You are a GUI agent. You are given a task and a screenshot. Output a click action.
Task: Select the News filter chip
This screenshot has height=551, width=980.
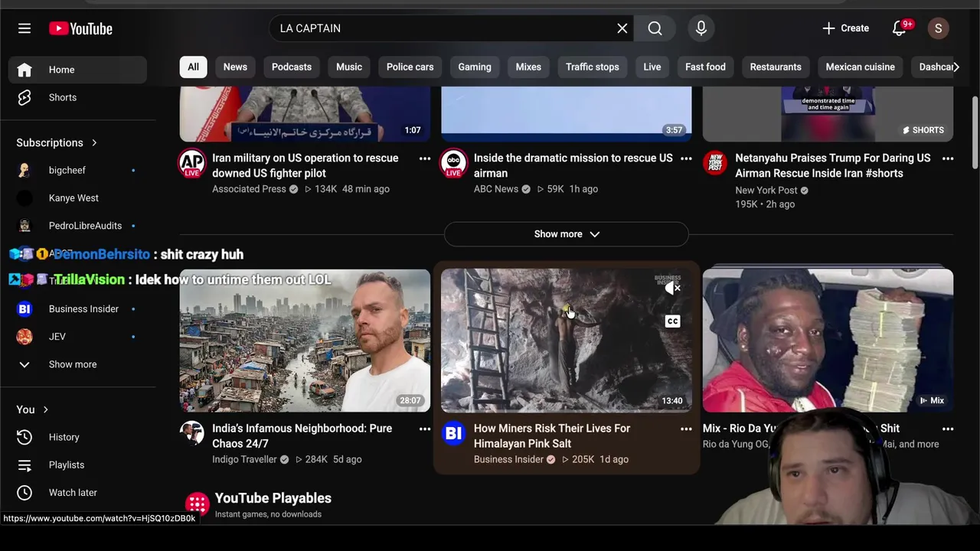coord(235,67)
